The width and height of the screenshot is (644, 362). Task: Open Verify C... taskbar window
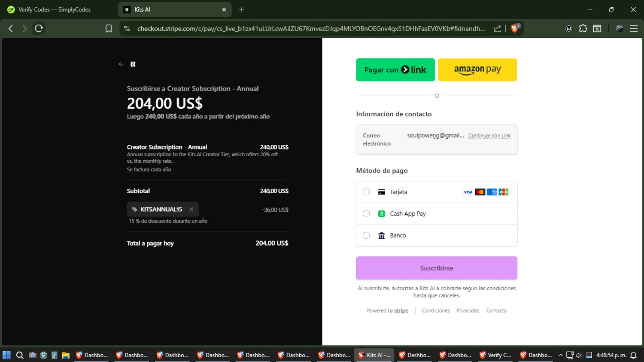coord(495,355)
